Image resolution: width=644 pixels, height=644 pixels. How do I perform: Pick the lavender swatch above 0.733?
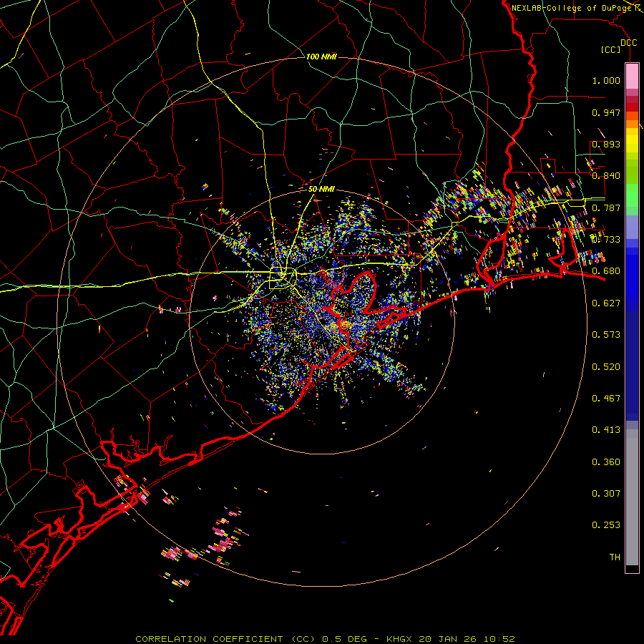click(632, 227)
